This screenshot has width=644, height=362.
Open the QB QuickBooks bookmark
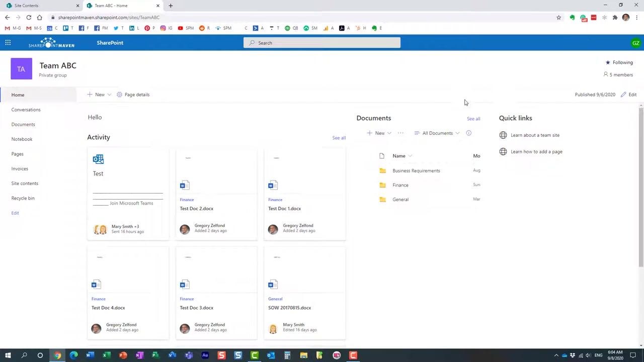291,28
